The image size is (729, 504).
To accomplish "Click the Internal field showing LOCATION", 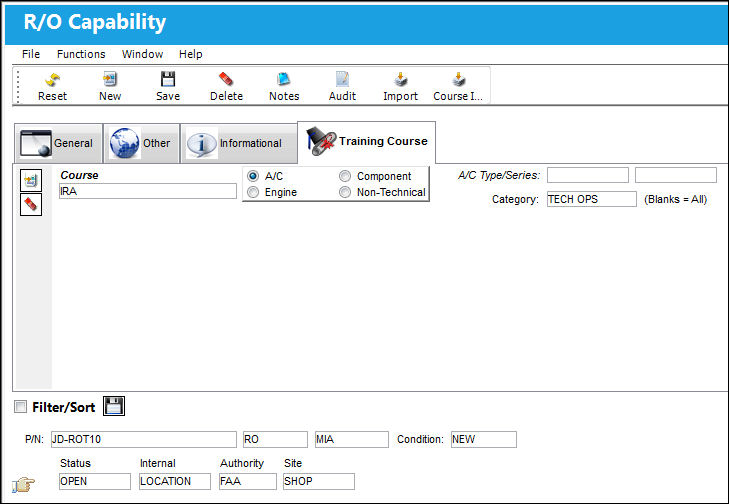I will [x=175, y=481].
